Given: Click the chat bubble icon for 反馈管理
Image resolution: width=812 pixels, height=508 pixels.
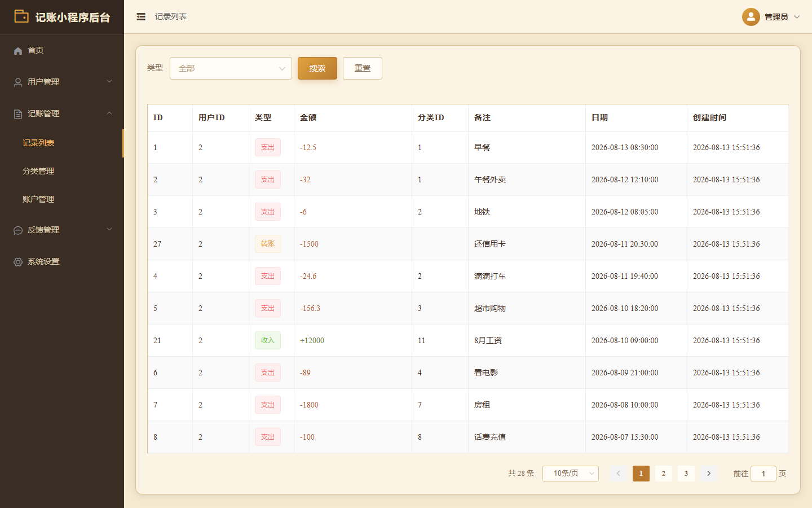Looking at the screenshot, I should tap(18, 230).
